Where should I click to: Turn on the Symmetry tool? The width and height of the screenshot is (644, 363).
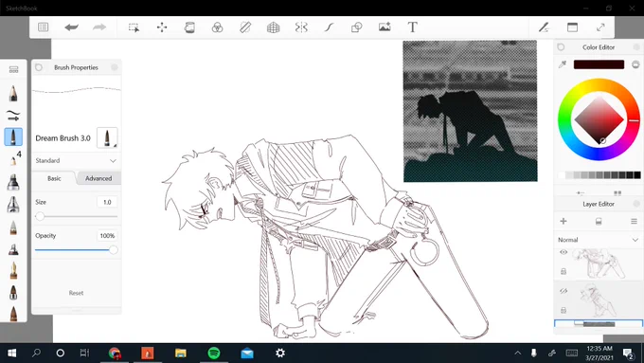(x=301, y=27)
